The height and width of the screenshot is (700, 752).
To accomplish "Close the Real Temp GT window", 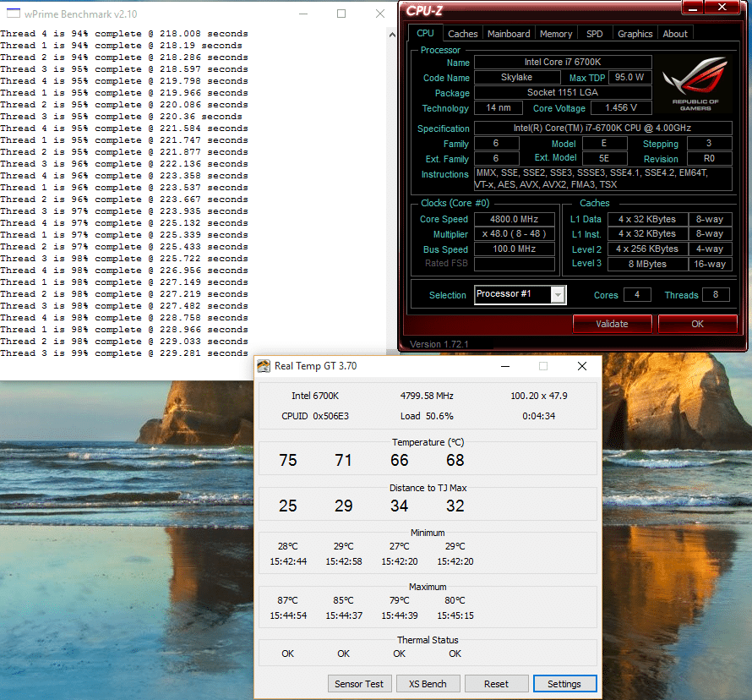I will point(582,366).
